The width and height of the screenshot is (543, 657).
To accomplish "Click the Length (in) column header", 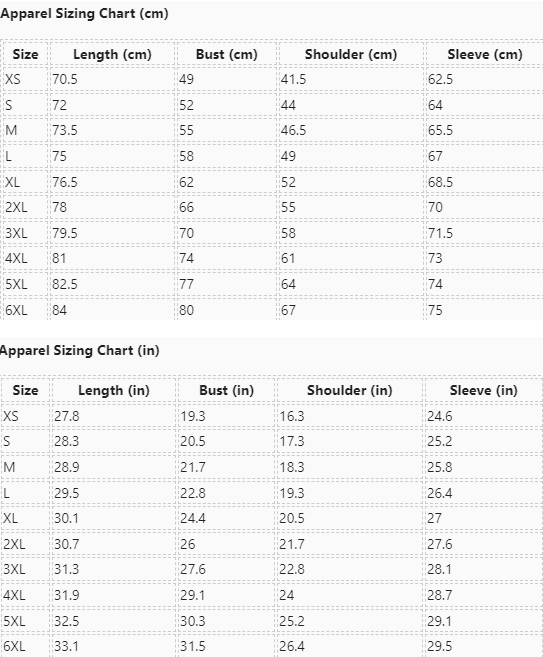I will tap(114, 391).
